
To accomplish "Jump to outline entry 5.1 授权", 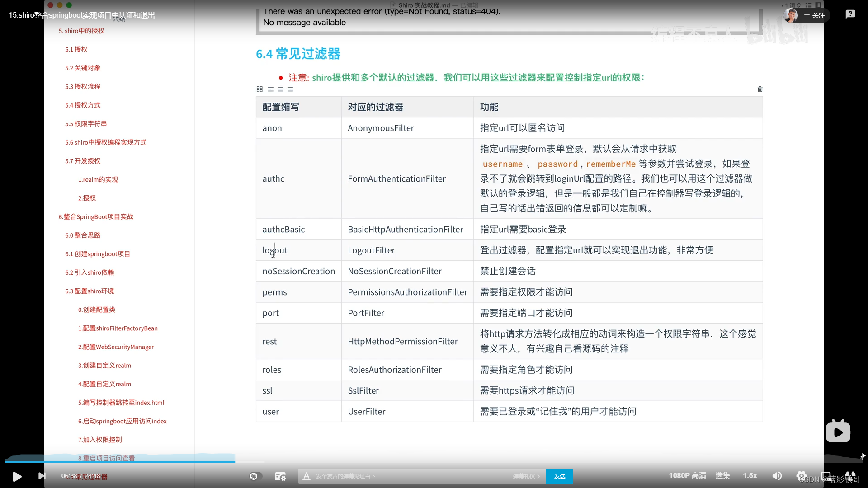I will click(x=76, y=49).
